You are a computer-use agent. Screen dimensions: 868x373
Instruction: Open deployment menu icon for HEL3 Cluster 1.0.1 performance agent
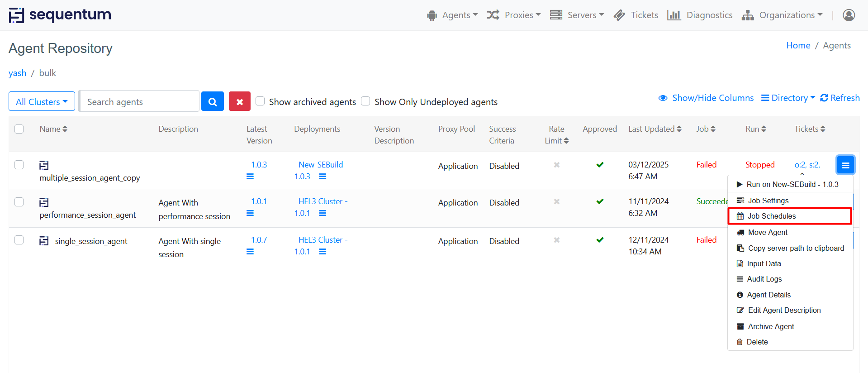click(323, 213)
